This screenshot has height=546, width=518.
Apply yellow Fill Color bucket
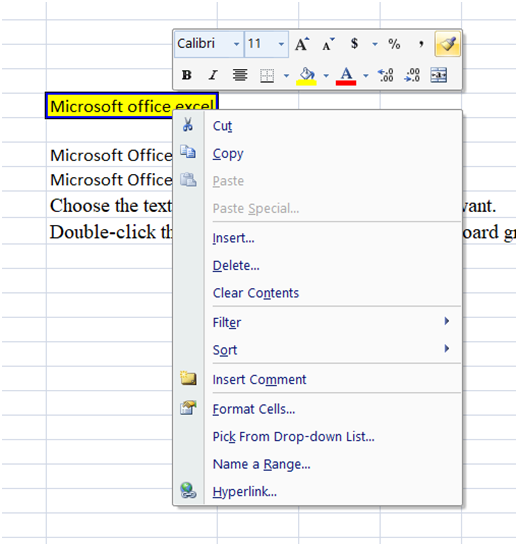306,76
